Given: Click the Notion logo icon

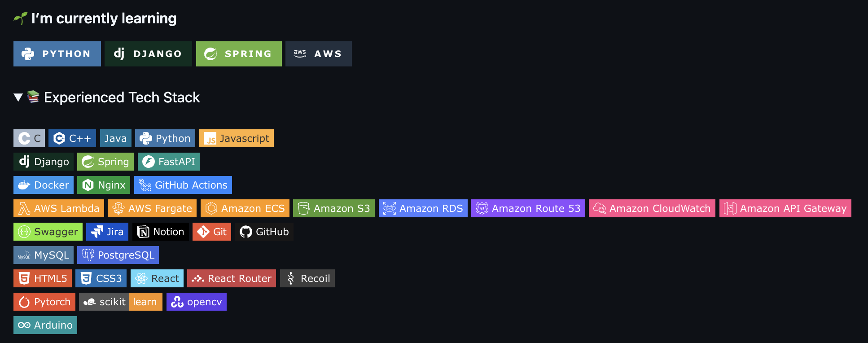Looking at the screenshot, I should (143, 232).
